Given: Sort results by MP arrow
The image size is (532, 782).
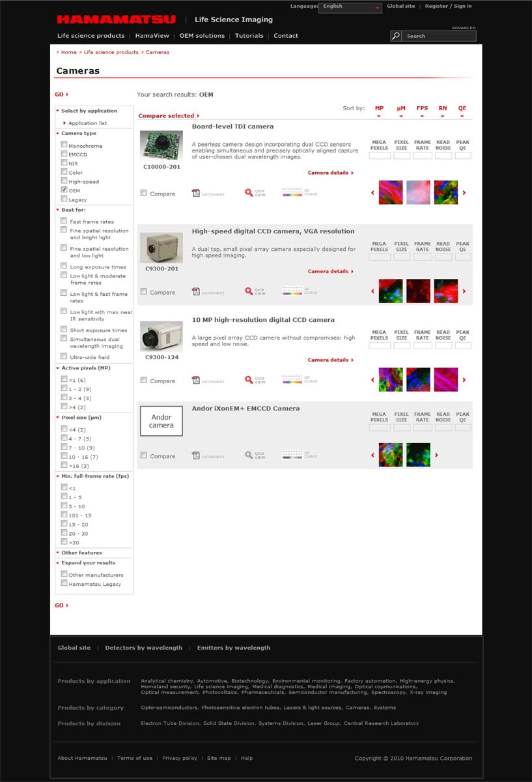Looking at the screenshot, I should (379, 117).
